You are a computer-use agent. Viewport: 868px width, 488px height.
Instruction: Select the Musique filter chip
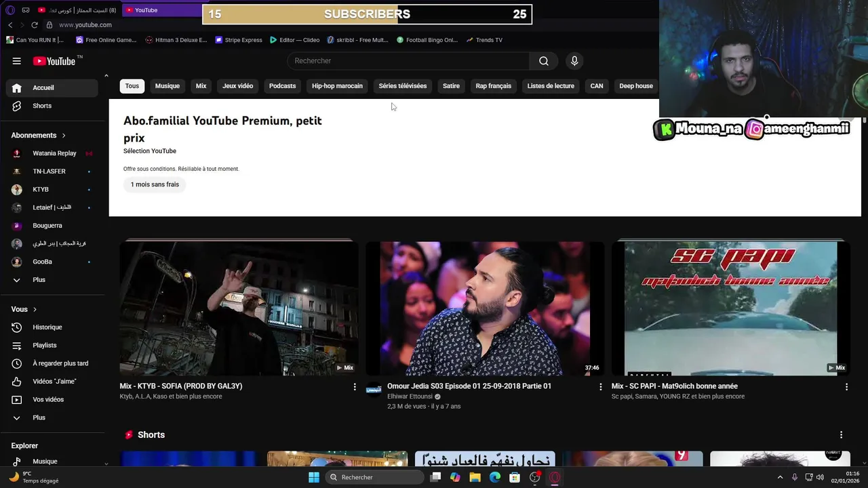(x=167, y=86)
